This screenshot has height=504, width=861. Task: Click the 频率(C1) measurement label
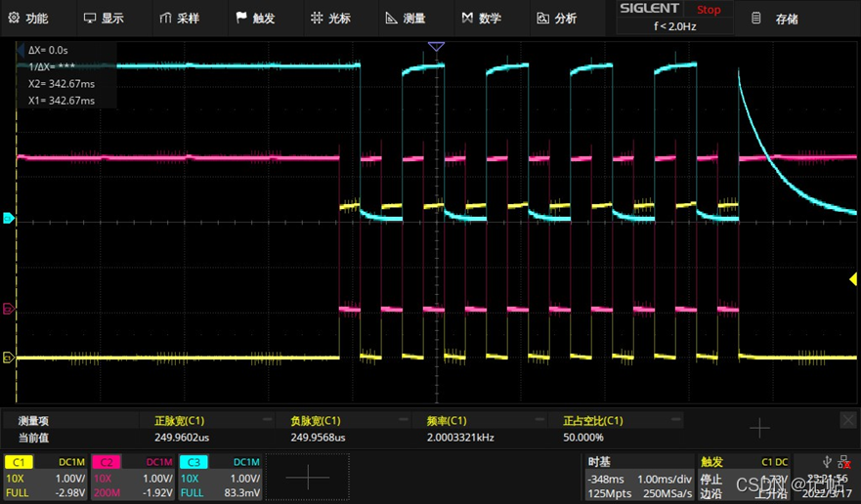pos(447,421)
